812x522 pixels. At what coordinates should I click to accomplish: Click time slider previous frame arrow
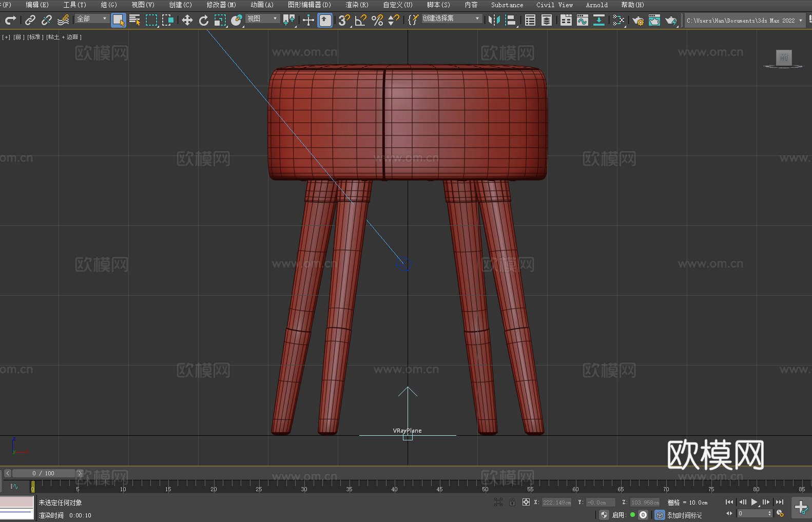7,473
